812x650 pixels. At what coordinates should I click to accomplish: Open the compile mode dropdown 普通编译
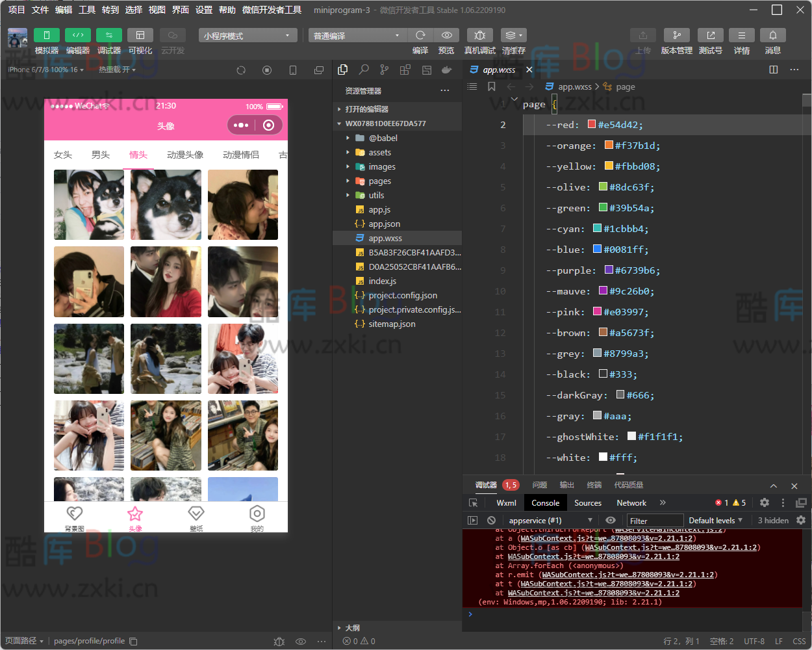tap(356, 36)
